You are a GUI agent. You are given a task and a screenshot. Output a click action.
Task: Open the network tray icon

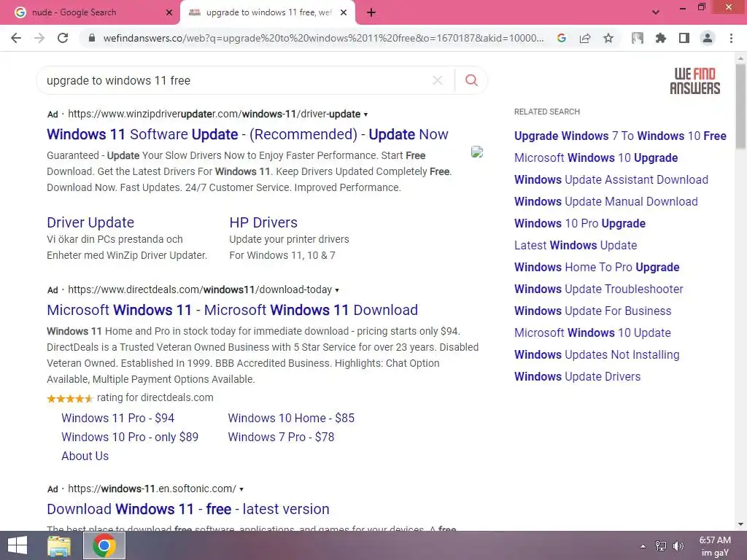pyautogui.click(x=661, y=546)
